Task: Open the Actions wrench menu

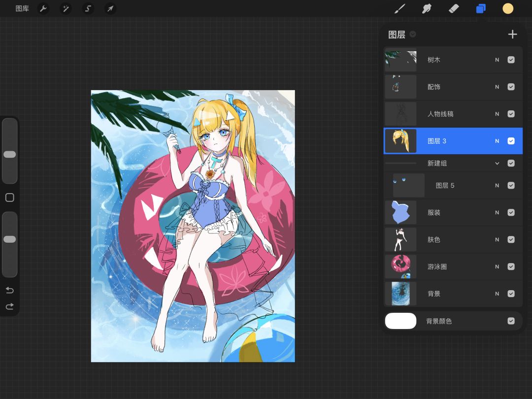Action: click(43, 8)
